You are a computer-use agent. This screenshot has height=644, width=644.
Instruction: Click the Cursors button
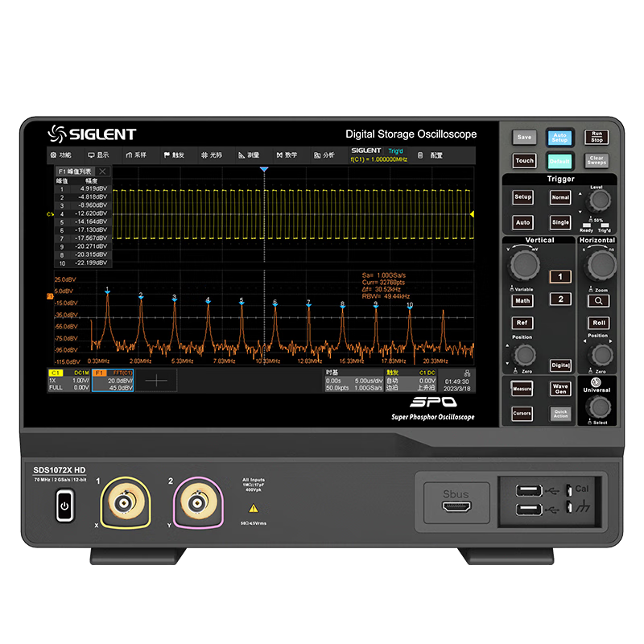click(x=522, y=414)
